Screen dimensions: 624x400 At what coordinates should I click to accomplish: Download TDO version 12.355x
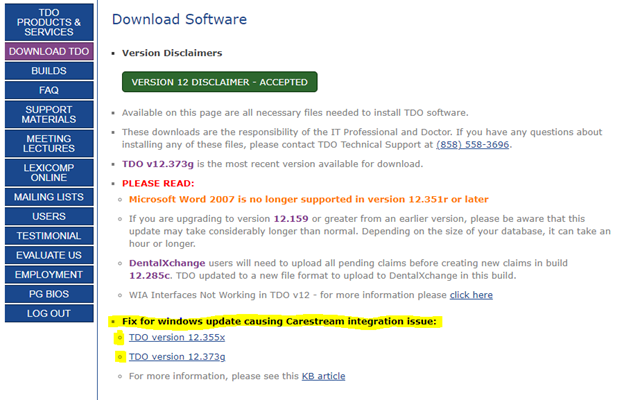tap(177, 338)
